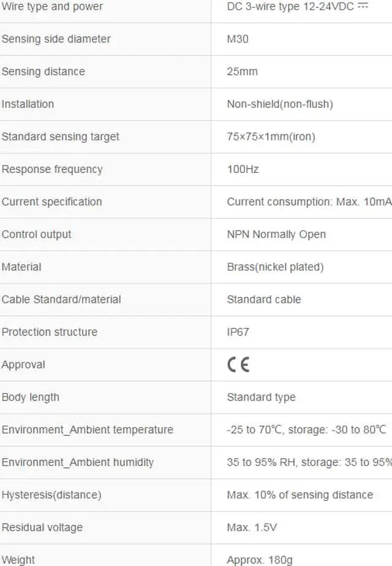Click the M30 sensing side diameter value
Image resolution: width=392 pixels, height=566 pixels.
(x=238, y=39)
